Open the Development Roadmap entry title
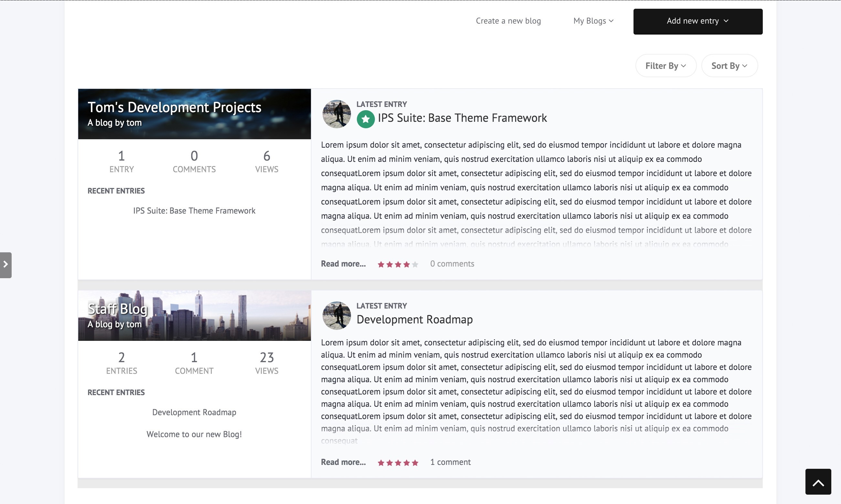Image resolution: width=841 pixels, height=504 pixels. pyautogui.click(x=414, y=320)
